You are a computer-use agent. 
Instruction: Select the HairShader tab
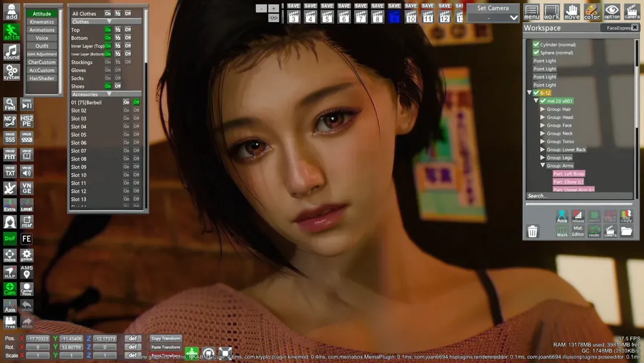pyautogui.click(x=42, y=78)
